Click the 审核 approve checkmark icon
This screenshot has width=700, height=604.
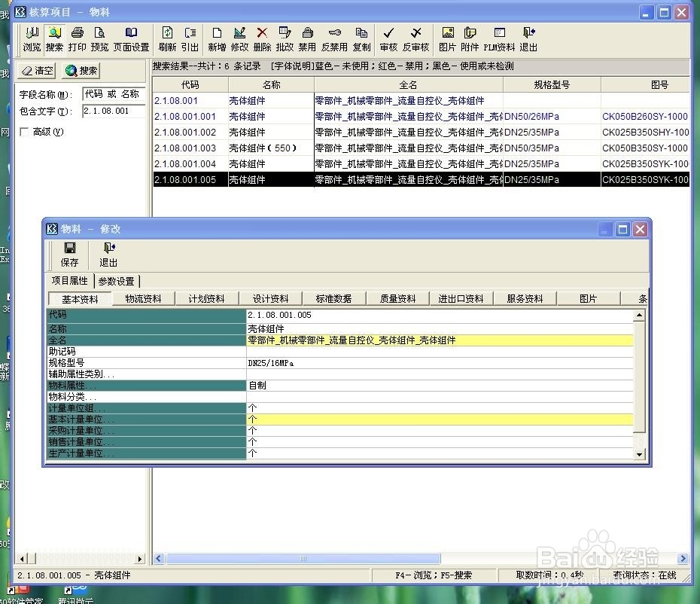388,39
